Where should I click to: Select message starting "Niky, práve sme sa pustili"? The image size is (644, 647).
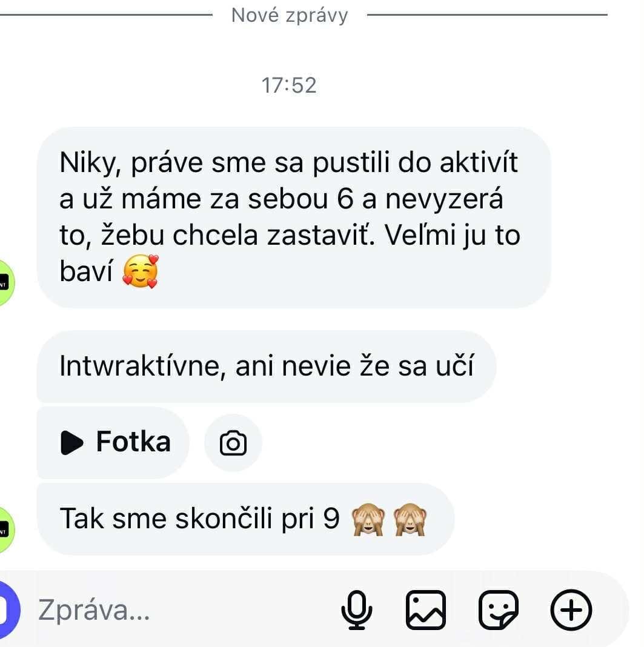tap(294, 217)
